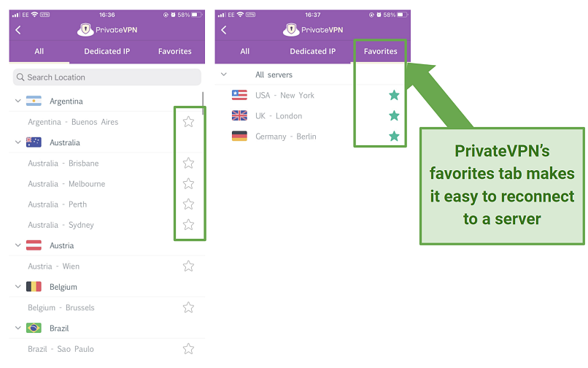
Task: Tap the back arrow on right screen
Action: pyautogui.click(x=224, y=30)
